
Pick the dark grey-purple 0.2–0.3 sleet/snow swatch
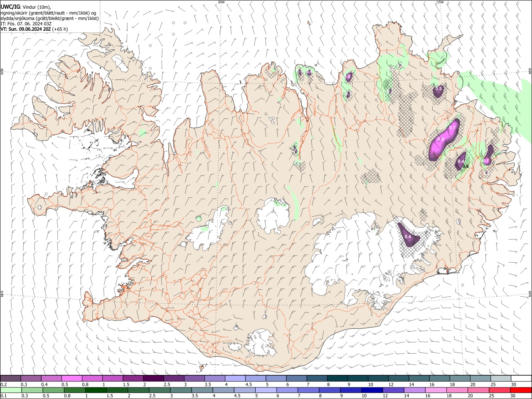point(10,379)
